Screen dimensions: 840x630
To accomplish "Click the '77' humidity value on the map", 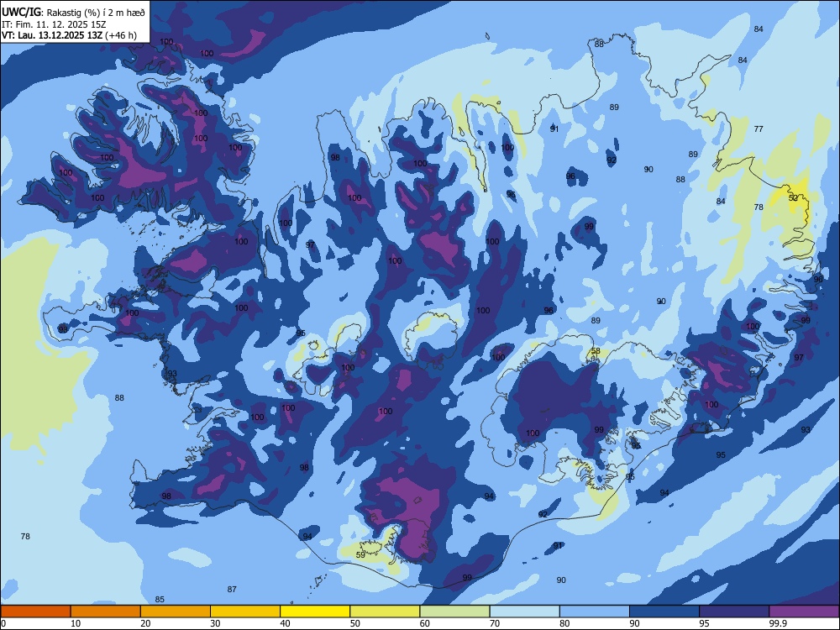I will point(759,129).
